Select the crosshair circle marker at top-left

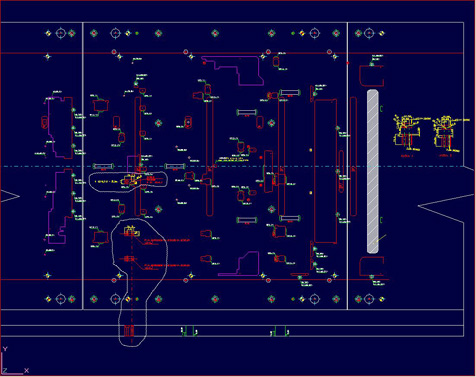[60, 33]
